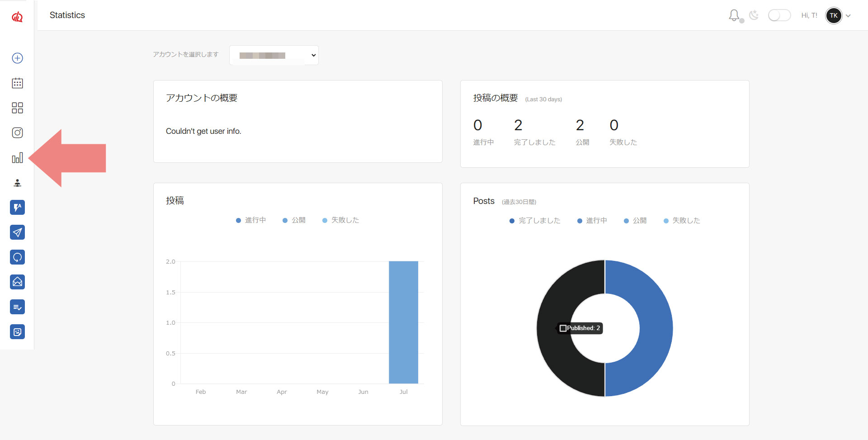868x440 pixels.
Task: Expand the user menu chevron beside TK
Action: coord(848,16)
